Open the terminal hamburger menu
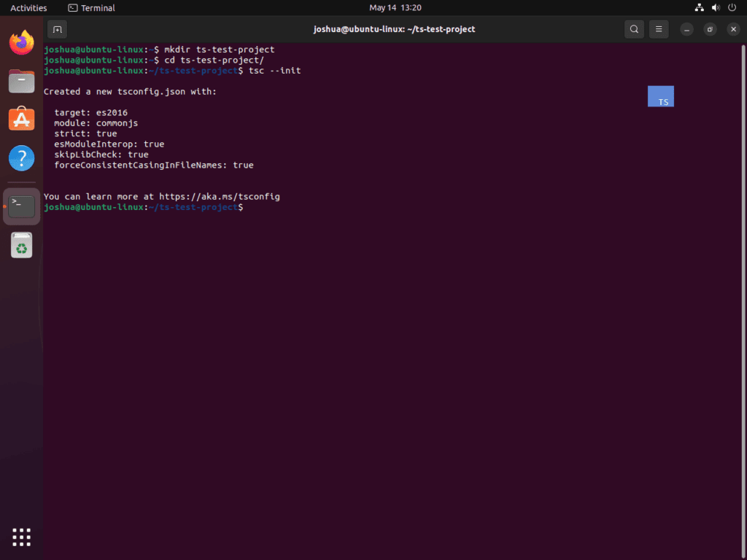Screen dimensions: 747x560 coord(659,29)
